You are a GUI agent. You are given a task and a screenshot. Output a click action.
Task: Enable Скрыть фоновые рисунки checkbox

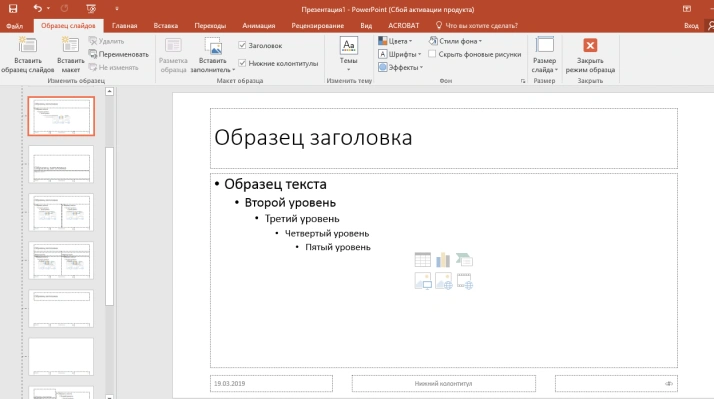432,54
